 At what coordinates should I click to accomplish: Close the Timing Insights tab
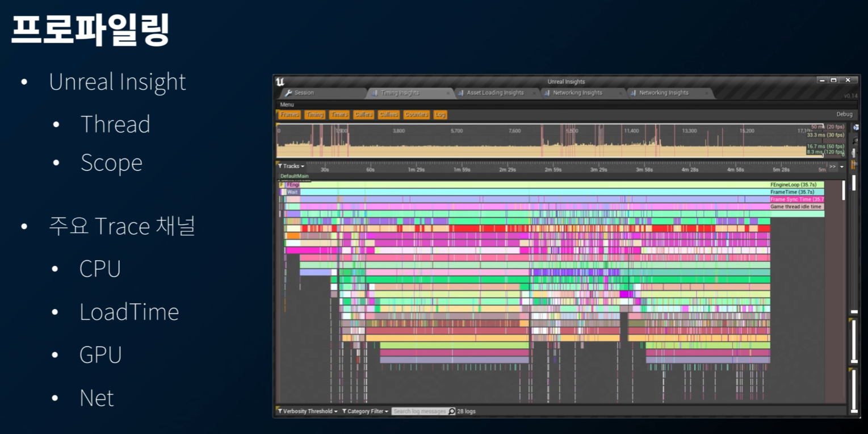tap(448, 93)
